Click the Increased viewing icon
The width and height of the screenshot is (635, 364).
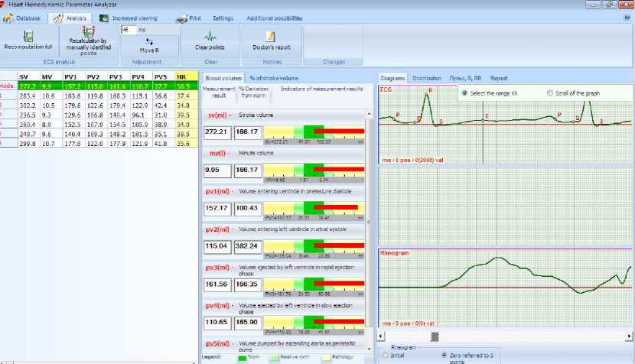click(106, 18)
